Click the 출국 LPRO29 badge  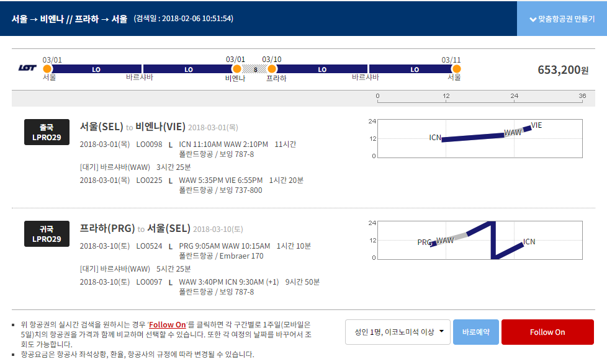(x=47, y=131)
